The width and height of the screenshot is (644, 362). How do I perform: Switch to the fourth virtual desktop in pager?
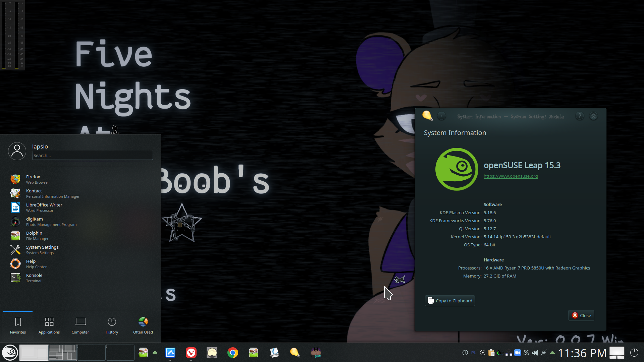(120, 353)
